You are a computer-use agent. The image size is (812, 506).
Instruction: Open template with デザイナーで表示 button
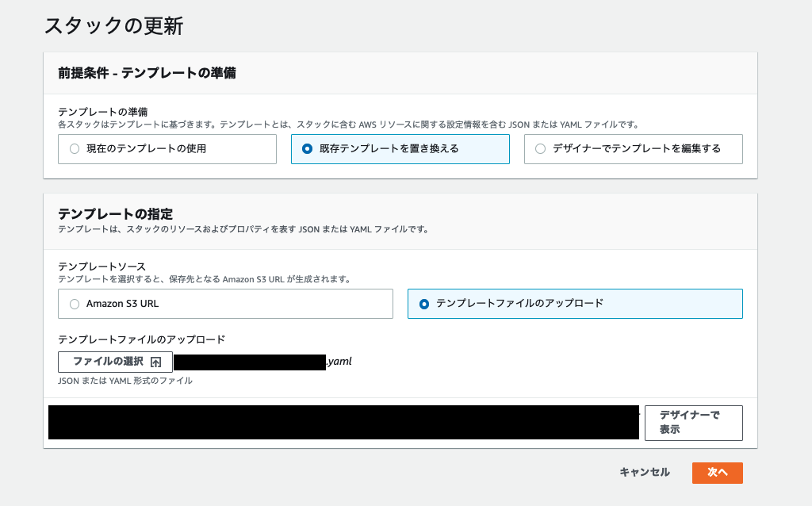[693, 423]
